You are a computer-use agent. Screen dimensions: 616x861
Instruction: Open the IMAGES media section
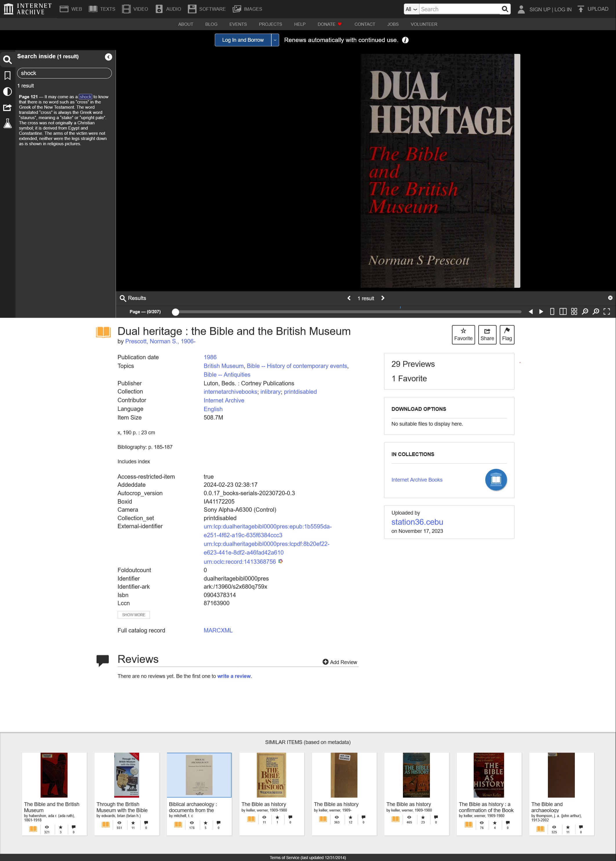pyautogui.click(x=247, y=9)
